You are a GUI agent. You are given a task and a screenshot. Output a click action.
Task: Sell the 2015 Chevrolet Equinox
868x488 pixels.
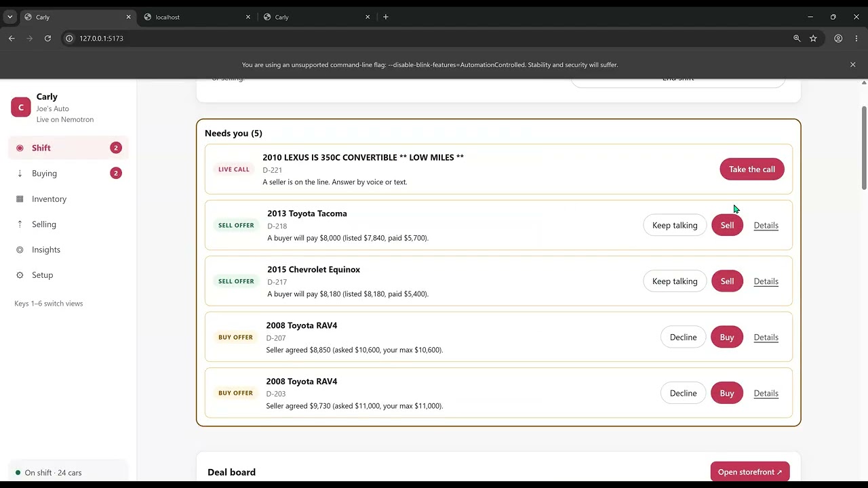pyautogui.click(x=727, y=281)
